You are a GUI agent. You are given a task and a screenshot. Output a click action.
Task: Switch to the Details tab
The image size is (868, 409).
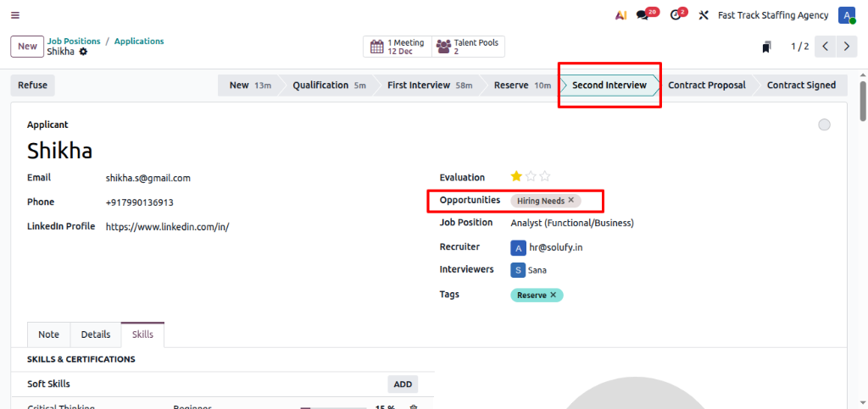pyautogui.click(x=96, y=334)
